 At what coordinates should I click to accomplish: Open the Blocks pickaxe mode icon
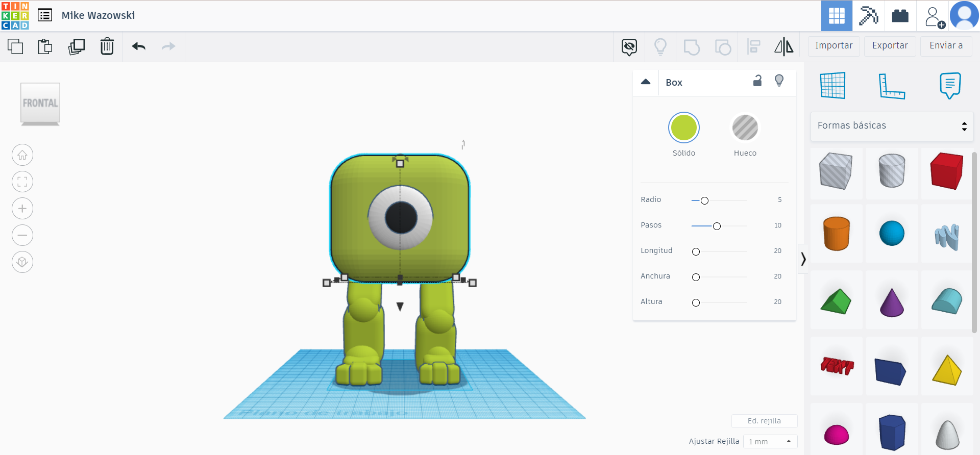click(868, 16)
